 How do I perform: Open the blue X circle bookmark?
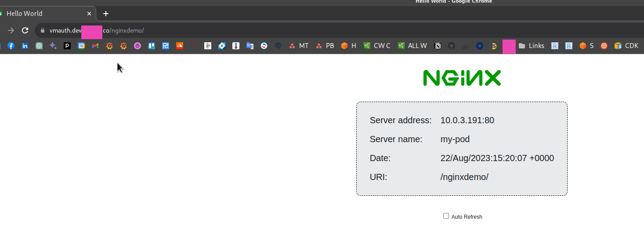pos(222,46)
